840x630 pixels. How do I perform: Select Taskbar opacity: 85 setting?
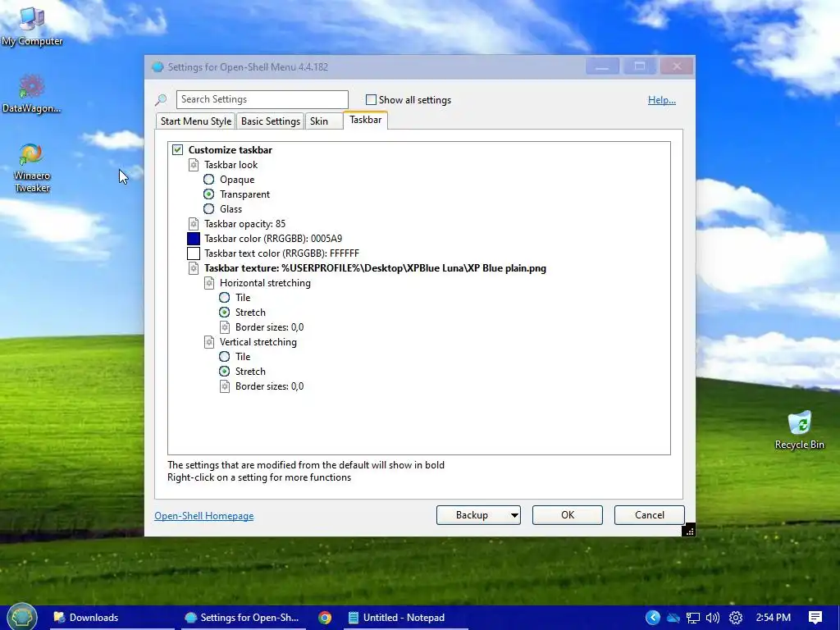pos(244,224)
